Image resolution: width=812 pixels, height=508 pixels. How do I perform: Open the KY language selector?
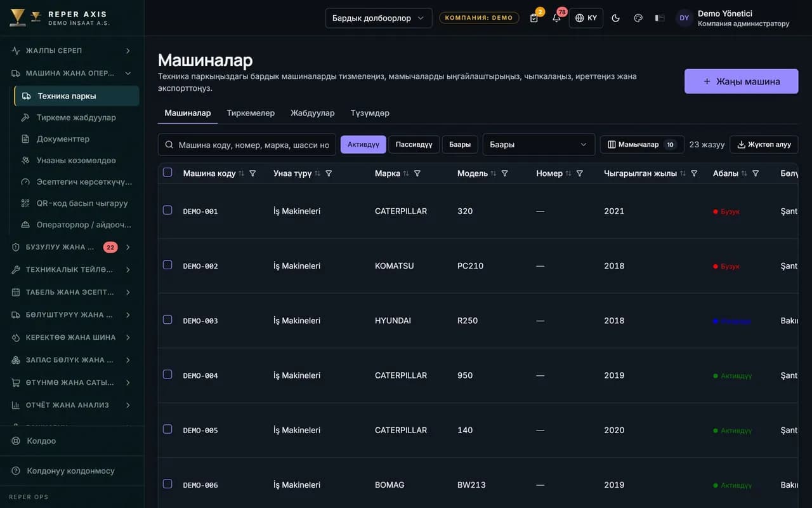tap(586, 18)
